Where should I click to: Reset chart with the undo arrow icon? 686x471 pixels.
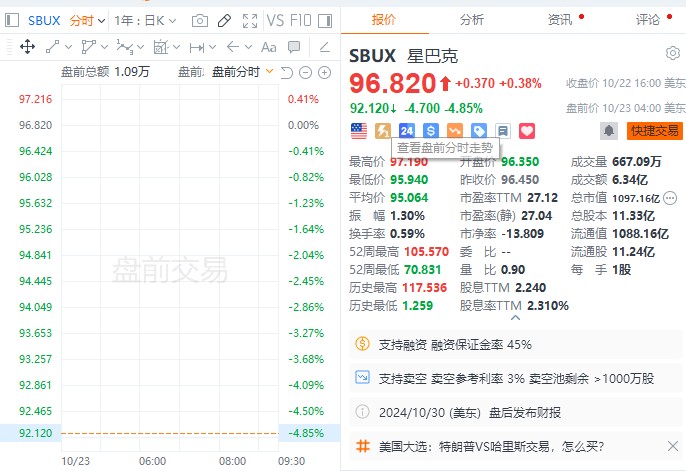click(x=287, y=73)
